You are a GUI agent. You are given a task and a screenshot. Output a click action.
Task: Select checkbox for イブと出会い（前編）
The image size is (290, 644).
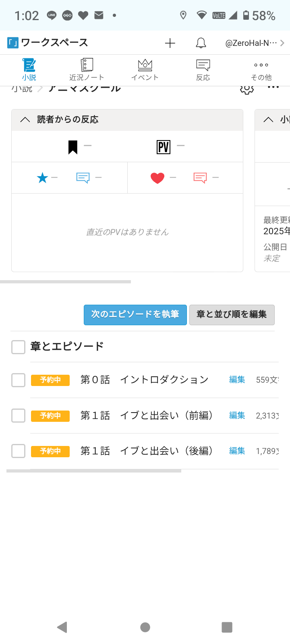pos(19,415)
